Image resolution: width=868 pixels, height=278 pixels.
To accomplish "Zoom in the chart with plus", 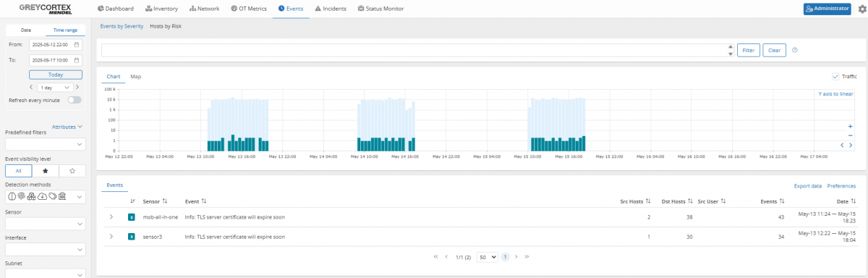I will point(851,126).
